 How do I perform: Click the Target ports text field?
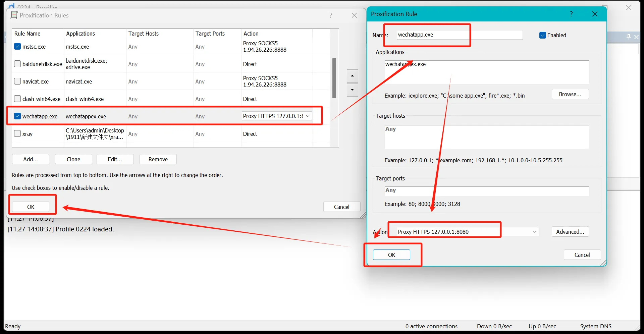coord(487,191)
